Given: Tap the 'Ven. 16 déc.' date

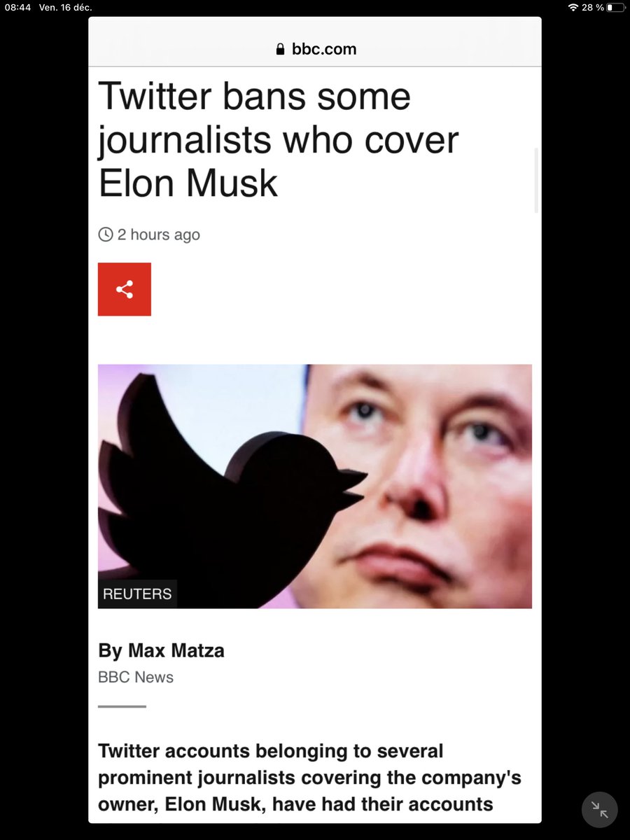Looking at the screenshot, I should click(x=66, y=7).
